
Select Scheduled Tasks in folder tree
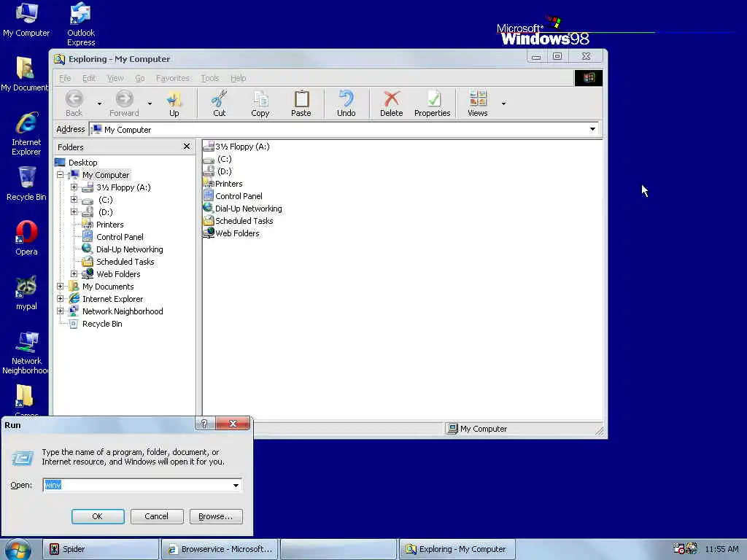coord(125,262)
